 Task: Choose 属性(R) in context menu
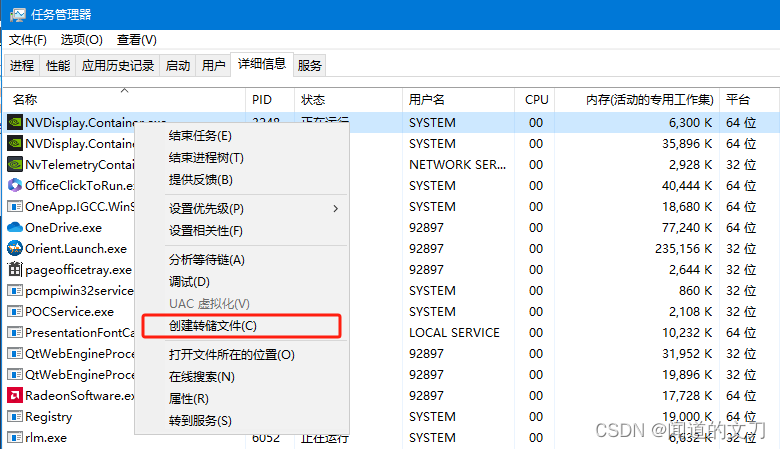coord(242,398)
